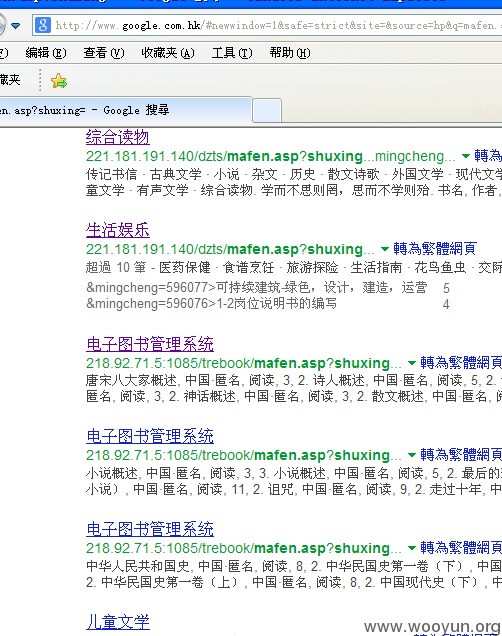Image resolution: width=502 pixels, height=636 pixels.
Task: Click the green URL 221.181.191.140/dzts under 综合读物
Action: tap(270, 156)
